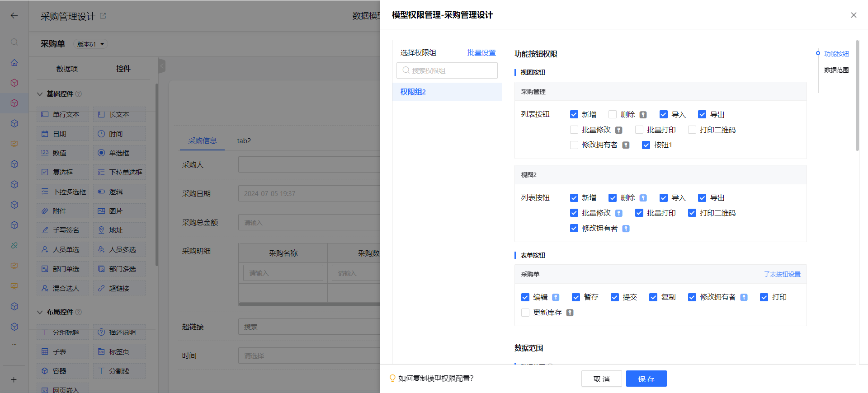868x393 pixels.
Task: Click the permission panel vertical scrollbar
Action: tap(857, 95)
